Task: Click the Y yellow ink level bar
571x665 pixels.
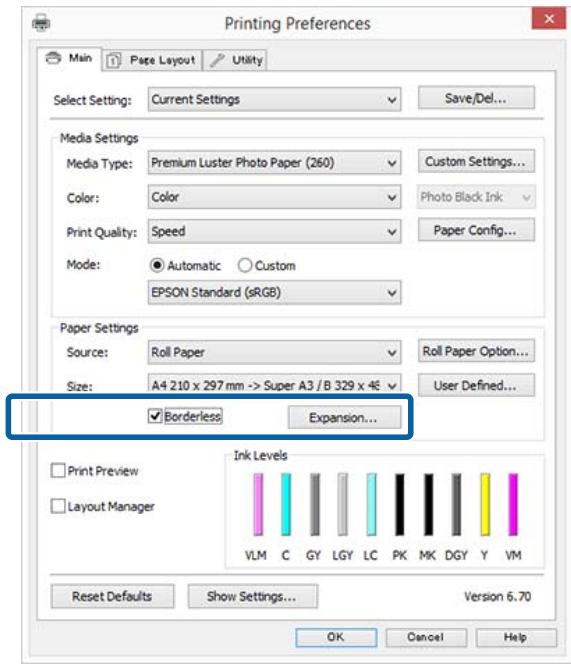Action: coord(485,505)
